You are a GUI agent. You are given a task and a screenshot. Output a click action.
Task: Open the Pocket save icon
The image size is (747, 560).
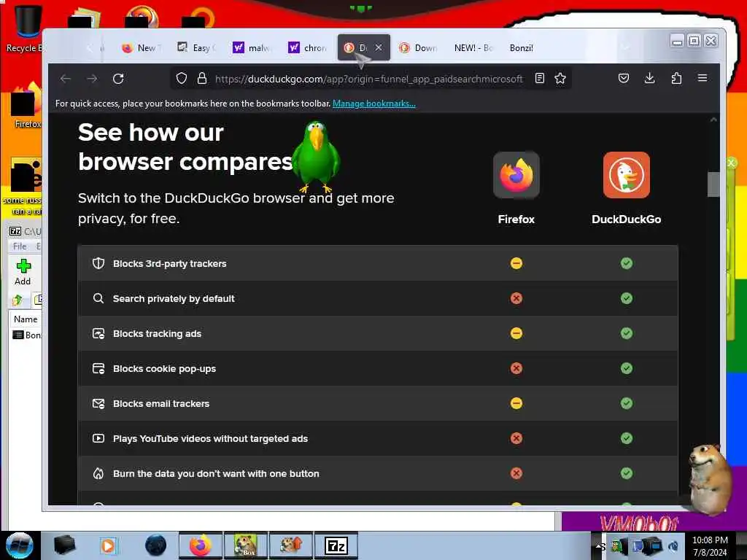point(624,78)
